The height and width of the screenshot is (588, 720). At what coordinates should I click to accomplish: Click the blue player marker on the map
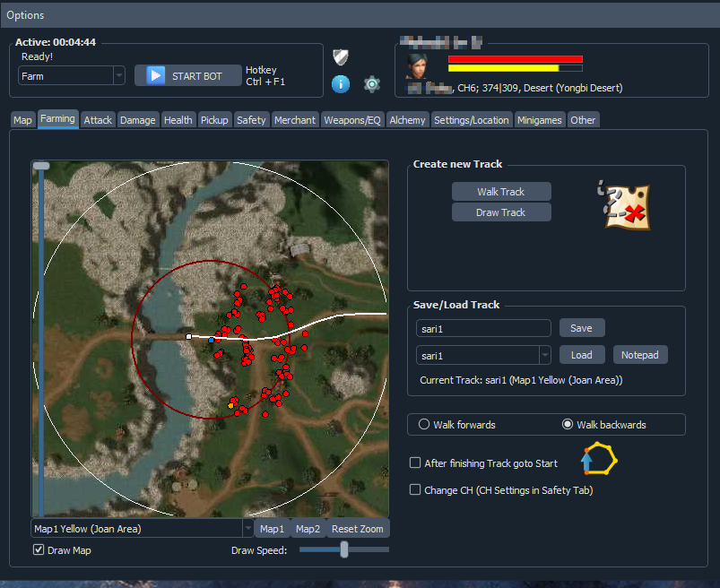tap(211, 341)
